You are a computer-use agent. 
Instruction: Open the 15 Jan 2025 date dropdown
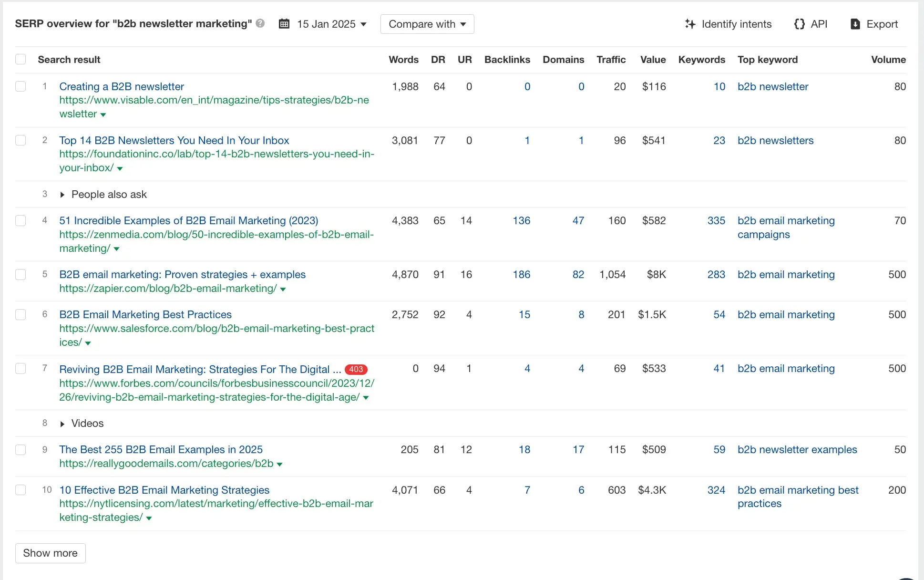click(332, 24)
